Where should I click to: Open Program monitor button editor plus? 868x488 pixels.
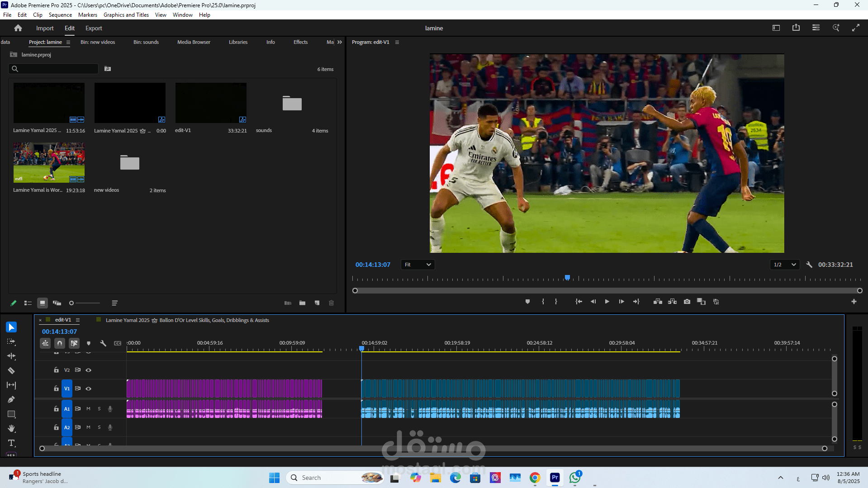[854, 302]
